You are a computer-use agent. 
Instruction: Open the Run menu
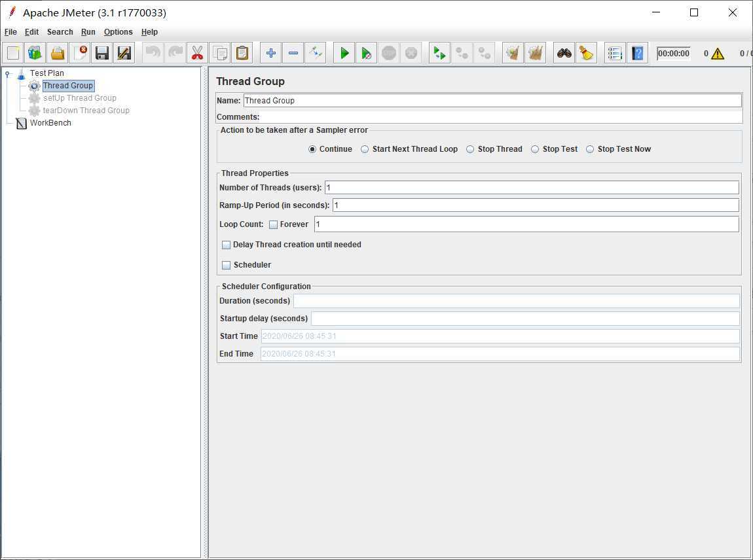[x=88, y=32]
